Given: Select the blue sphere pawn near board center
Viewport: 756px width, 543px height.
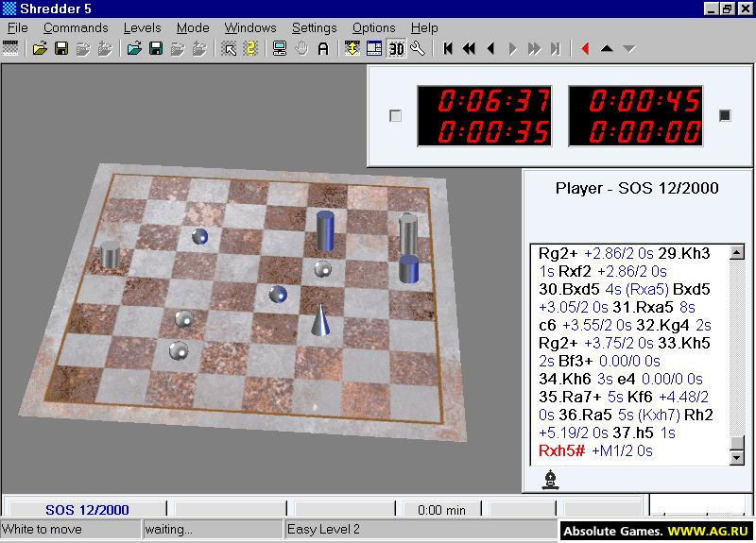Looking at the screenshot, I should tap(278, 294).
